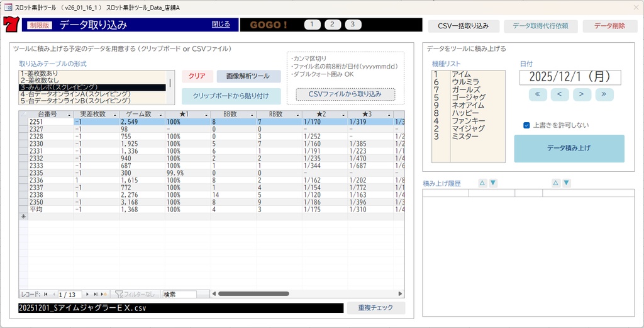
Task: Click CSV一括取り込み button
Action: tap(464, 26)
